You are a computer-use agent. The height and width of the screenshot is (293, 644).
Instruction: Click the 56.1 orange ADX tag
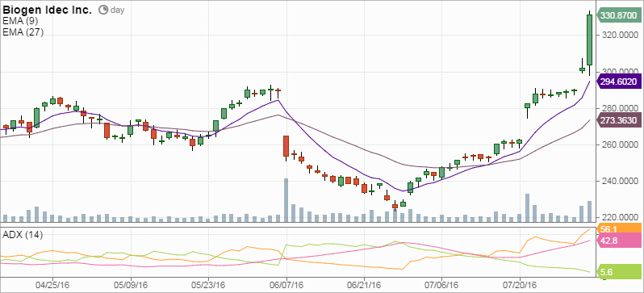click(x=620, y=228)
